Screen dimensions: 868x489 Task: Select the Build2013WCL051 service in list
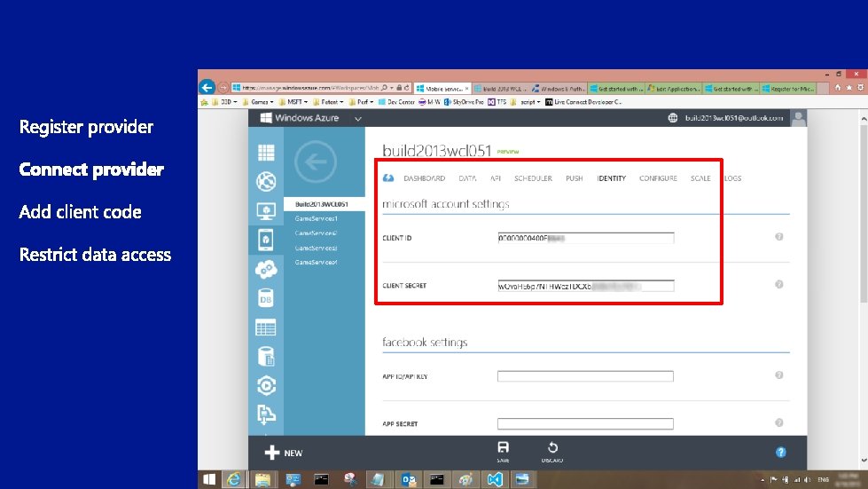pyautogui.click(x=325, y=204)
